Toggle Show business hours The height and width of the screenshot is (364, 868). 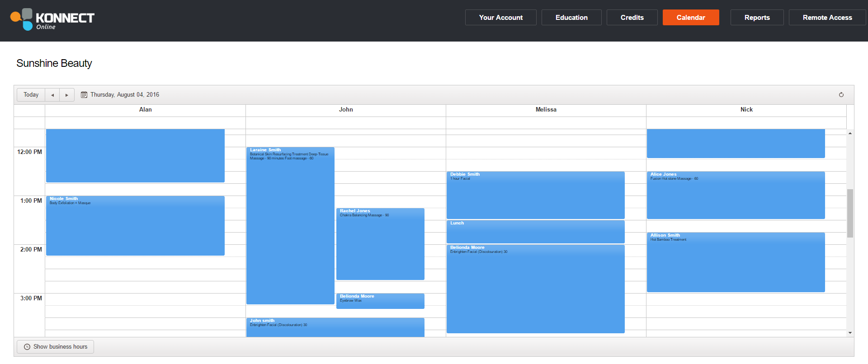pos(56,347)
